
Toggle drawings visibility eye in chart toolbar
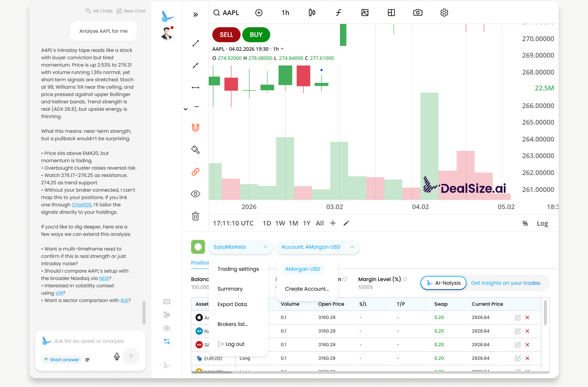point(196,194)
